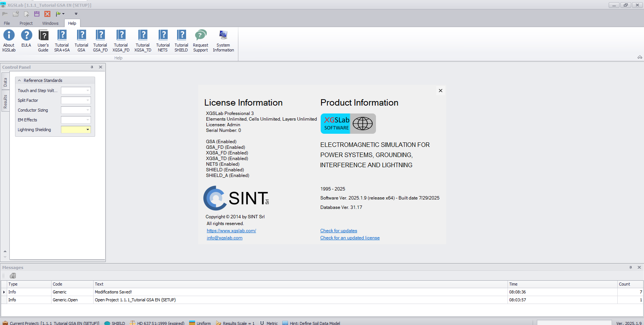Click the Text column header in Messages
Screen dimensions: 644x325
tap(300, 284)
